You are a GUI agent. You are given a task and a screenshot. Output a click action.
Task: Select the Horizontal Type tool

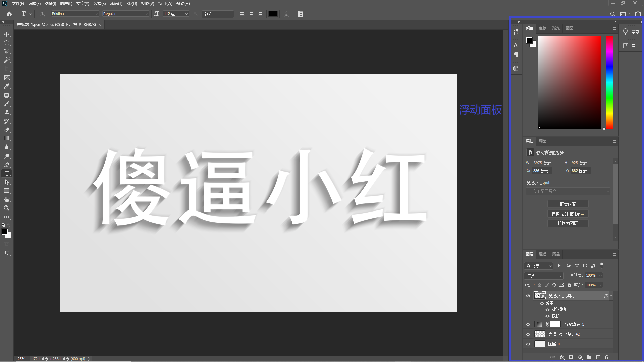(x=7, y=173)
